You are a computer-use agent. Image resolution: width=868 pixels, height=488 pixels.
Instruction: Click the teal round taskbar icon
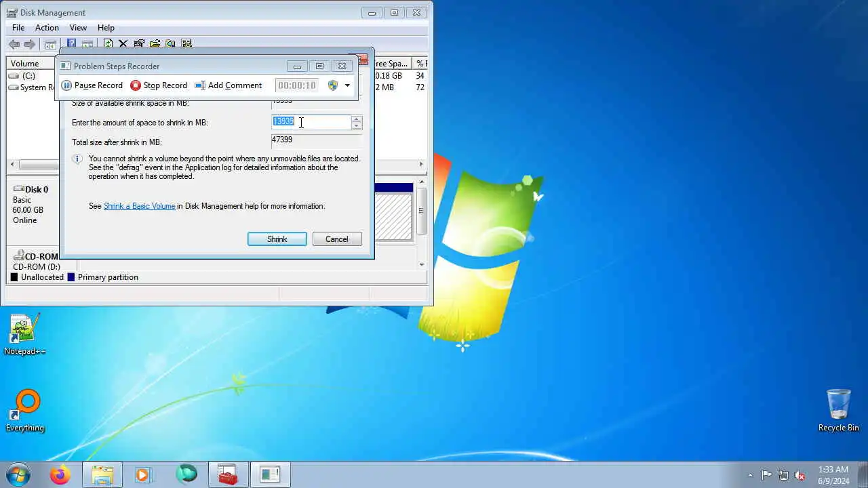pos(186,475)
